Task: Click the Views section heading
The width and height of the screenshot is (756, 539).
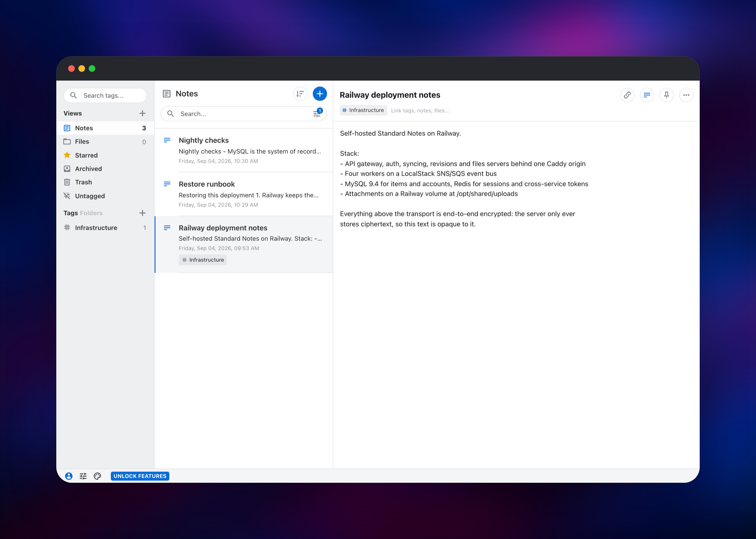Action: point(73,113)
